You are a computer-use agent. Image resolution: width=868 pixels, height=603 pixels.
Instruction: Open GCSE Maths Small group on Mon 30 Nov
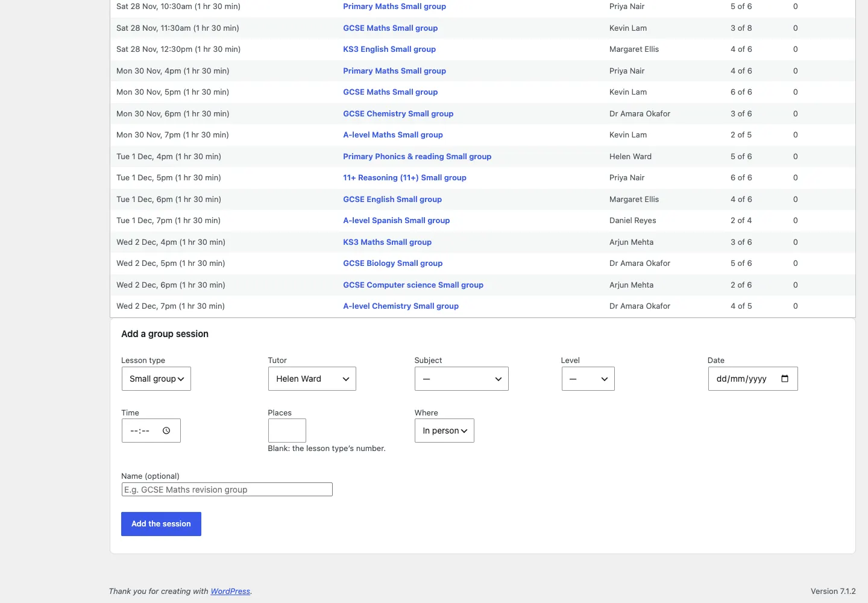pos(391,92)
